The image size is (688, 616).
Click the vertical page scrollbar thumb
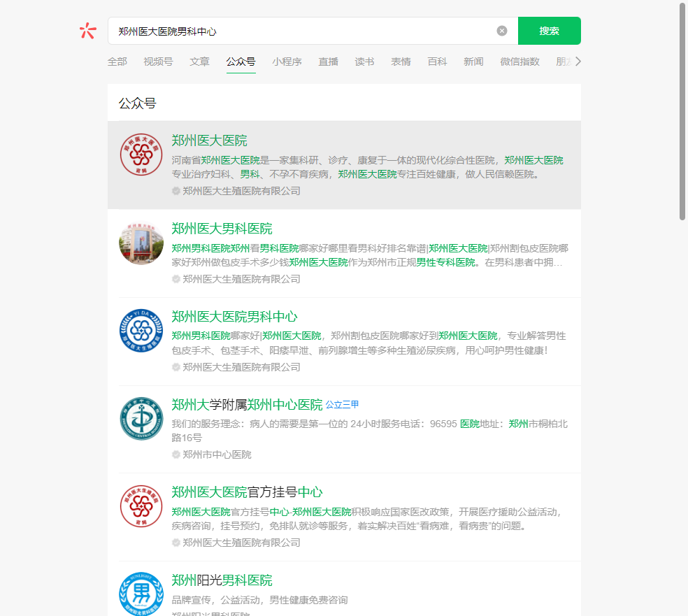click(682, 110)
